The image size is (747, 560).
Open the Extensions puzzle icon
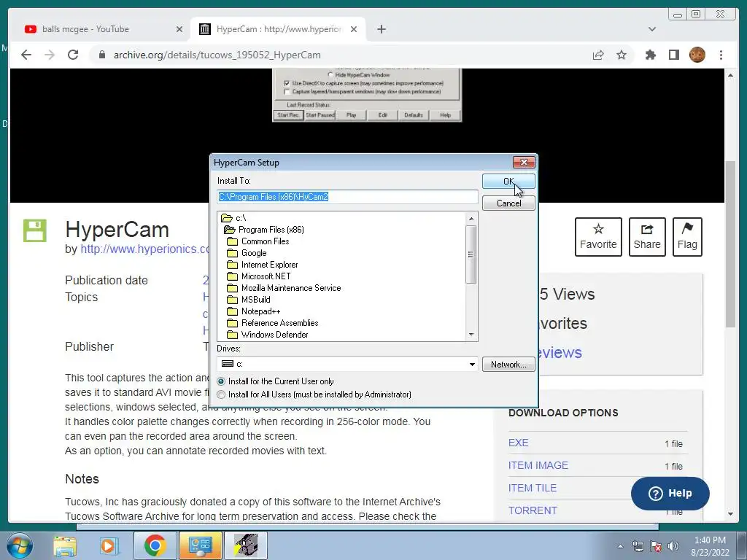coord(650,55)
